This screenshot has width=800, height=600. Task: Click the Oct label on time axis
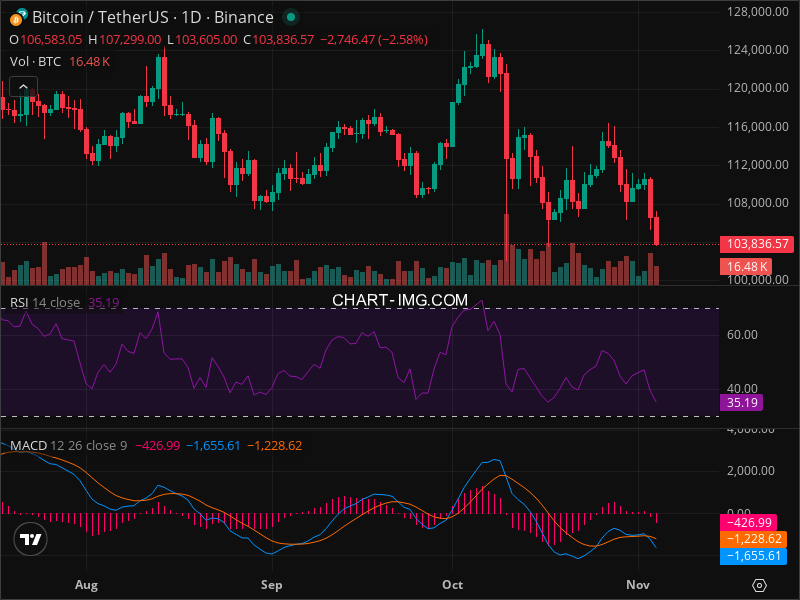click(452, 584)
